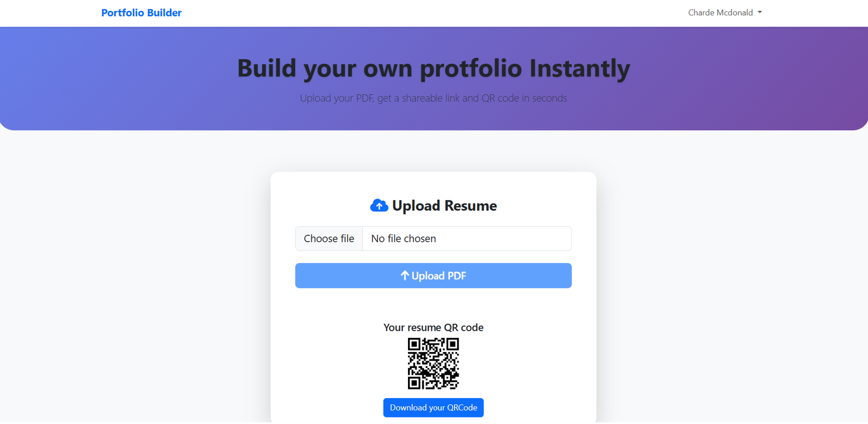Expand the caret arrow beside the username

pos(760,12)
